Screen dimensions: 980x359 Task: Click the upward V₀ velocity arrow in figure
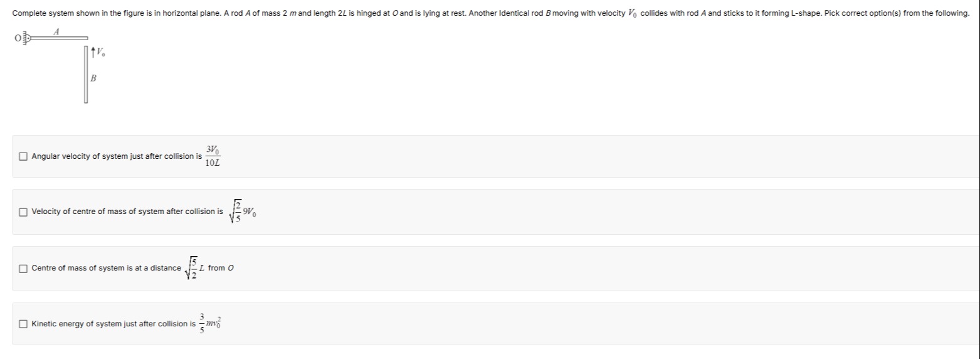click(x=93, y=53)
